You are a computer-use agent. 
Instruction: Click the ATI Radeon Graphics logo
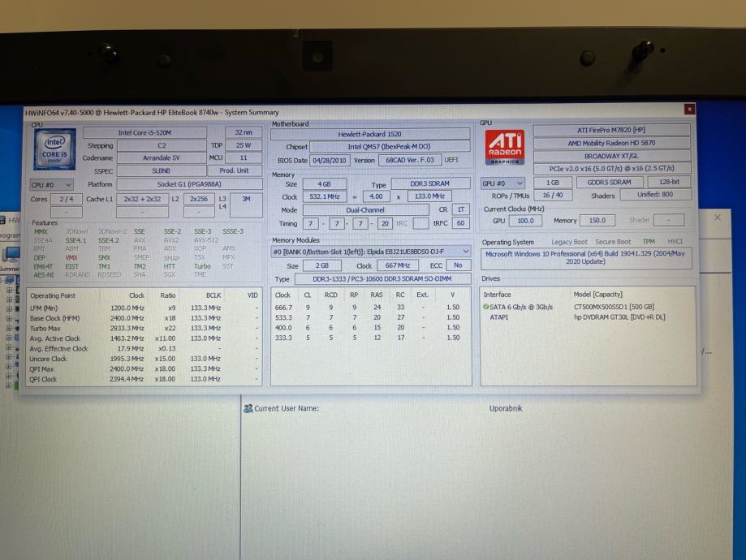505,149
